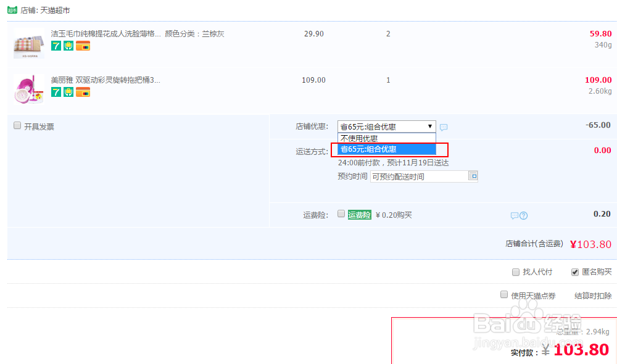Click the discount amount -65.00
Viewport: 617px width, 364px height.
(x=598, y=125)
